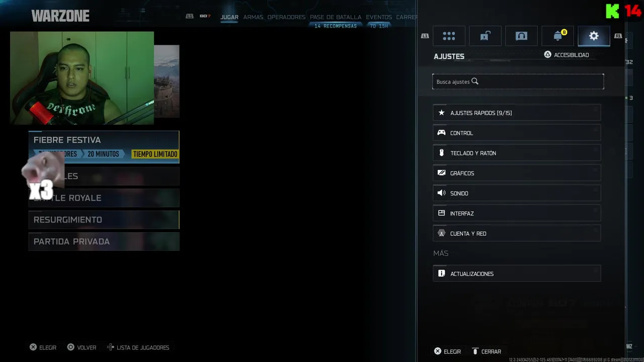Select the Battle Royale mode
The width and height of the screenshot is (644, 362).
(x=104, y=198)
